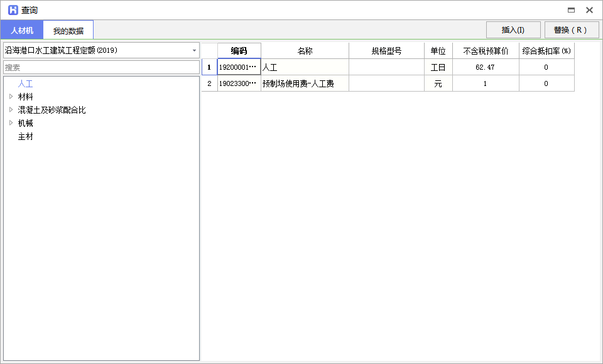Click the 插入(I) button
This screenshot has width=603, height=364.
coord(513,29)
